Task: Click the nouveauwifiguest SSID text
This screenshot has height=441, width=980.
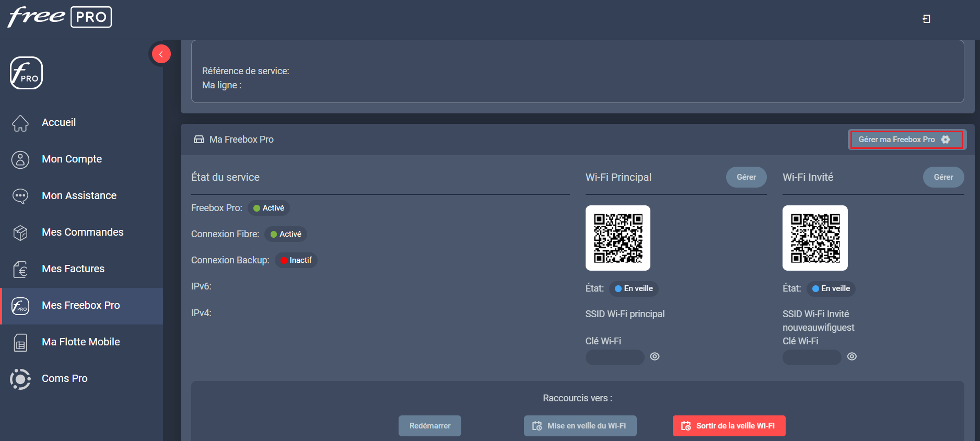Action: click(x=818, y=328)
